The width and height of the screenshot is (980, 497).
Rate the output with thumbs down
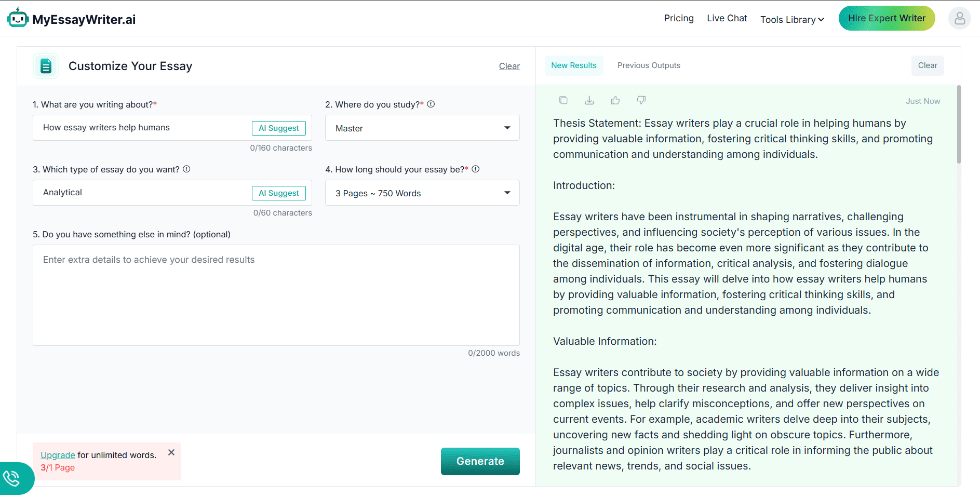(641, 100)
